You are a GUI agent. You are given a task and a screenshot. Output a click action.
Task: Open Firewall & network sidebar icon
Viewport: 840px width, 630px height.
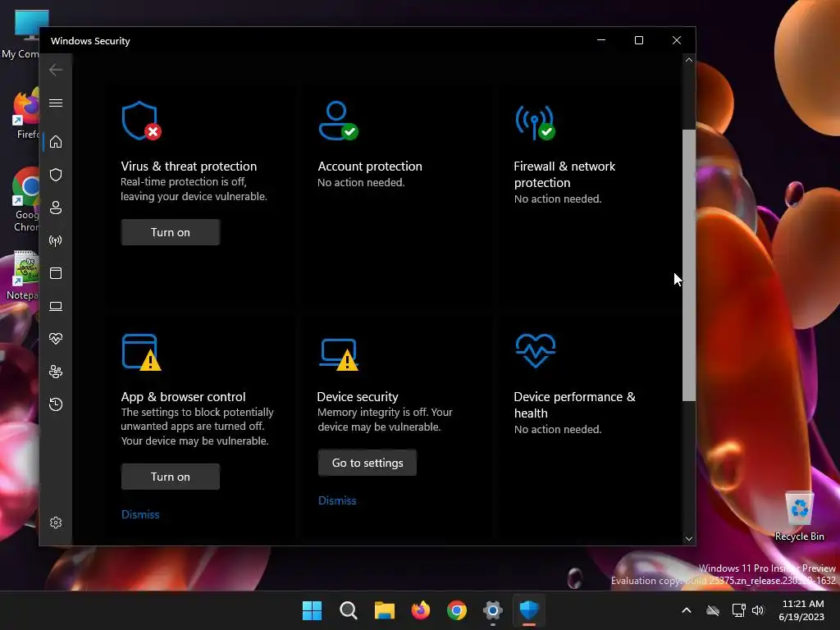tap(56, 240)
